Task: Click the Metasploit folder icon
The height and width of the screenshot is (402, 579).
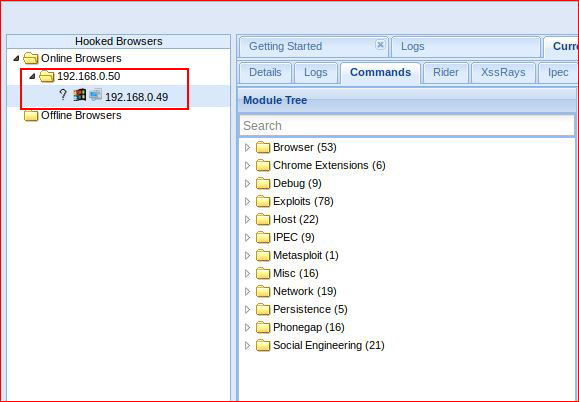Action: click(x=263, y=255)
